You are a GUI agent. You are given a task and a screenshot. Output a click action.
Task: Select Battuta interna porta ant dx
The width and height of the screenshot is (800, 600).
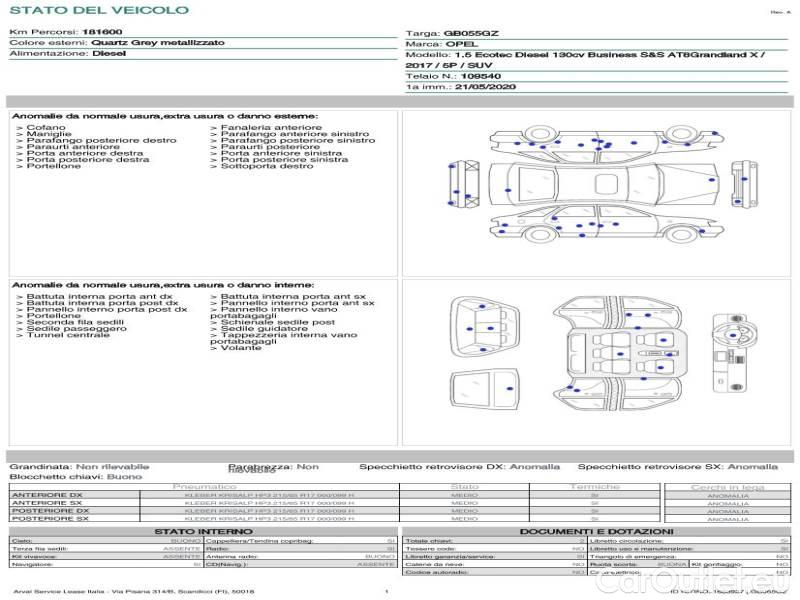point(94,296)
